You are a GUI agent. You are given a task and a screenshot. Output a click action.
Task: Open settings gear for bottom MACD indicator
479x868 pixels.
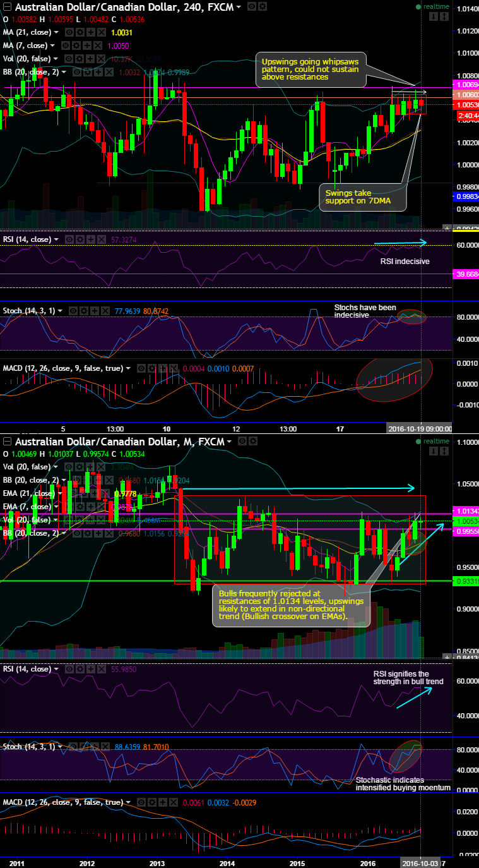click(x=152, y=802)
